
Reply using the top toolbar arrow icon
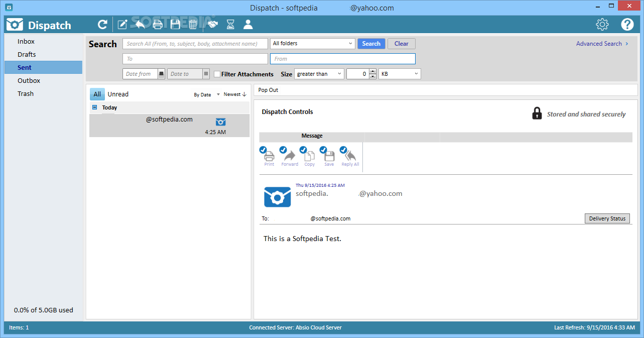pyautogui.click(x=140, y=24)
